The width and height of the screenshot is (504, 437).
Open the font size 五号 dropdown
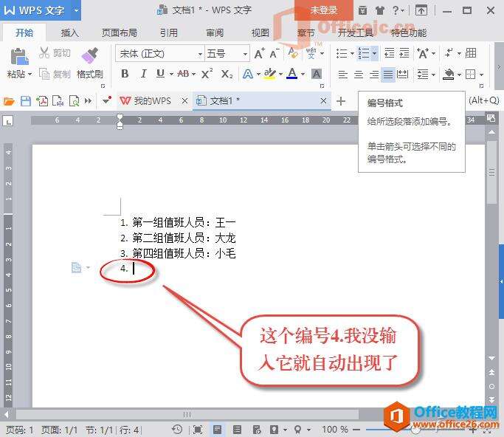[x=245, y=54]
